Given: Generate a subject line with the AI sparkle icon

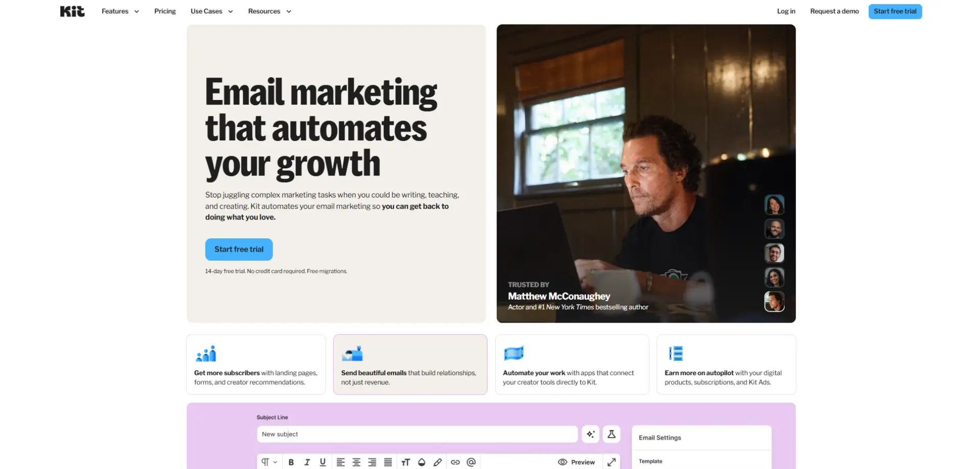Looking at the screenshot, I should tap(591, 434).
